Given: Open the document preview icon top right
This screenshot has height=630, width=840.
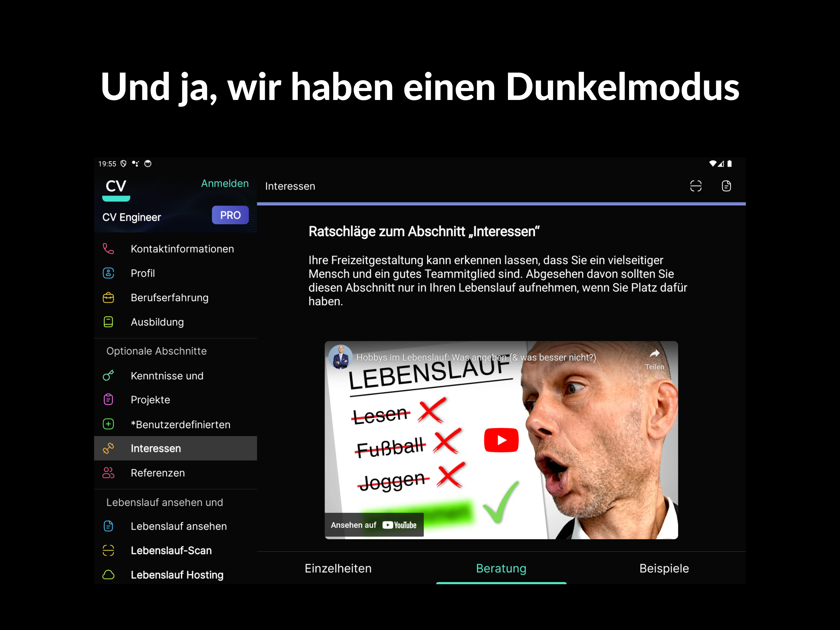Looking at the screenshot, I should (x=726, y=186).
